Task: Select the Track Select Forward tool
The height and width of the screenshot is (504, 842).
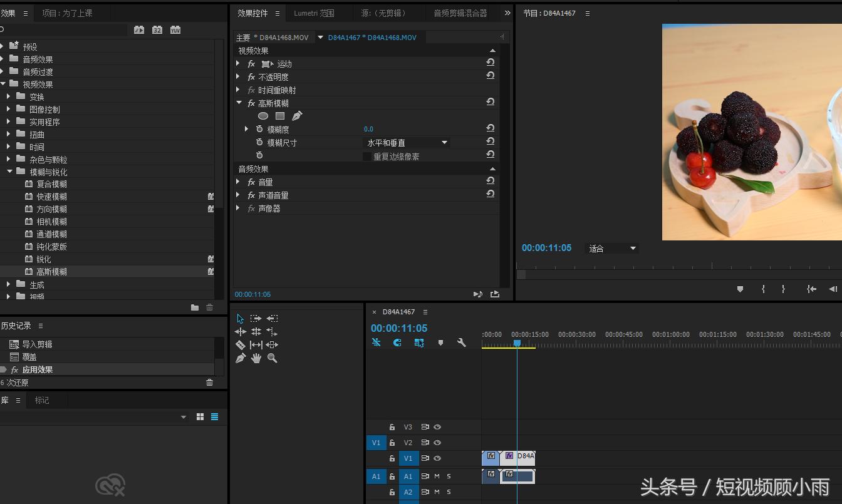Action: (x=256, y=318)
